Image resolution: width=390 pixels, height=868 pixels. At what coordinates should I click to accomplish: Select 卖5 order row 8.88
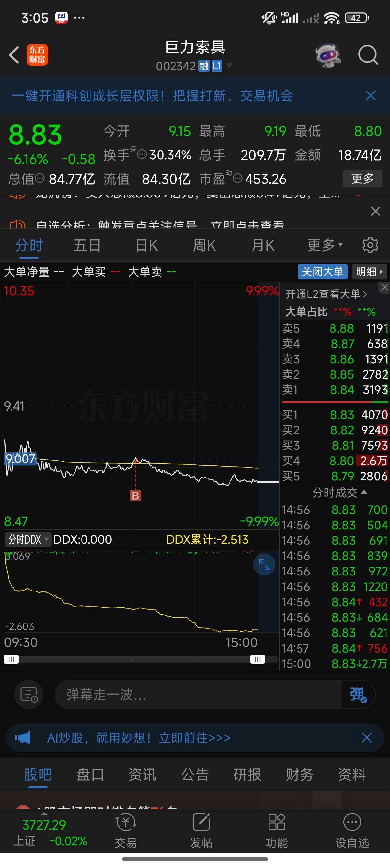(335, 328)
